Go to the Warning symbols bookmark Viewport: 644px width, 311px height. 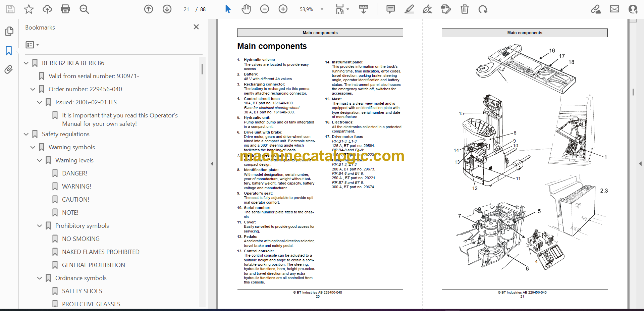(72, 147)
